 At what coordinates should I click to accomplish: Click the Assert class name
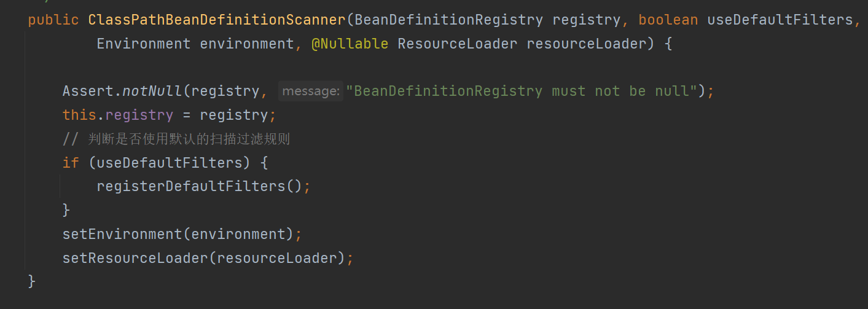pos(88,92)
